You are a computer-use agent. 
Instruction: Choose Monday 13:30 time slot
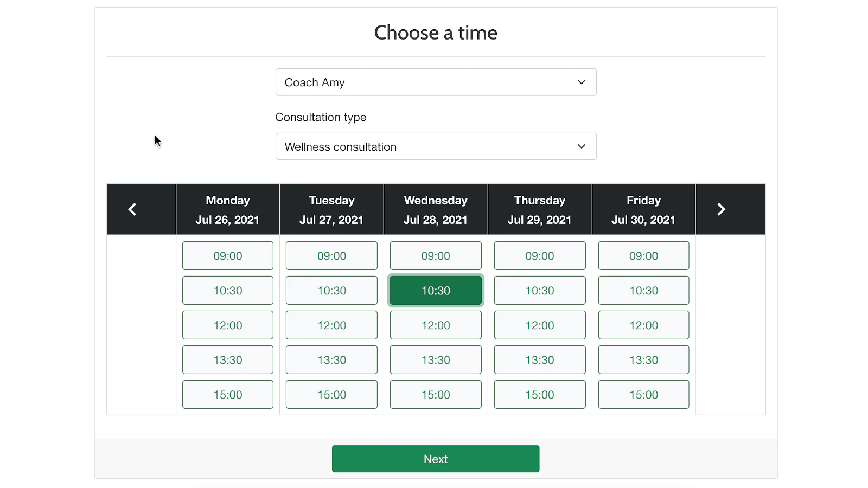click(x=228, y=360)
